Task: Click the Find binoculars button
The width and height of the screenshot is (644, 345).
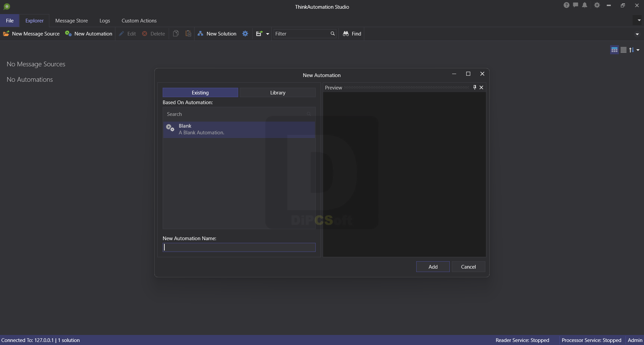Action: 352,34
